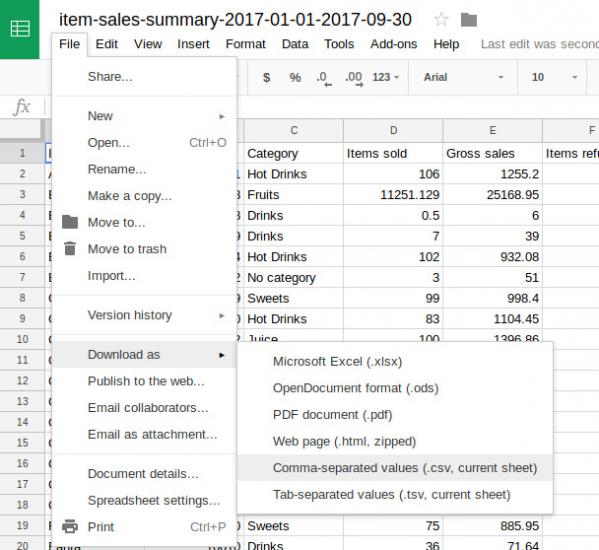Choose Publish to the web...
599x550 pixels.
click(144, 381)
